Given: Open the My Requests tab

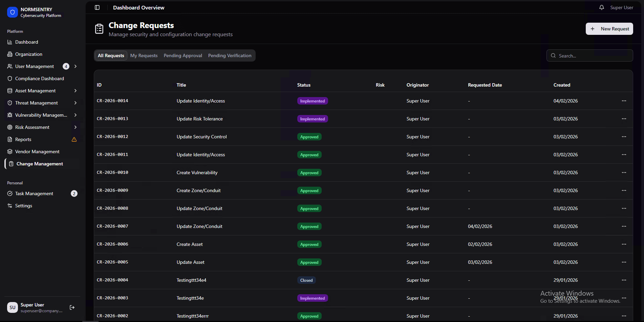Looking at the screenshot, I should 144,55.
